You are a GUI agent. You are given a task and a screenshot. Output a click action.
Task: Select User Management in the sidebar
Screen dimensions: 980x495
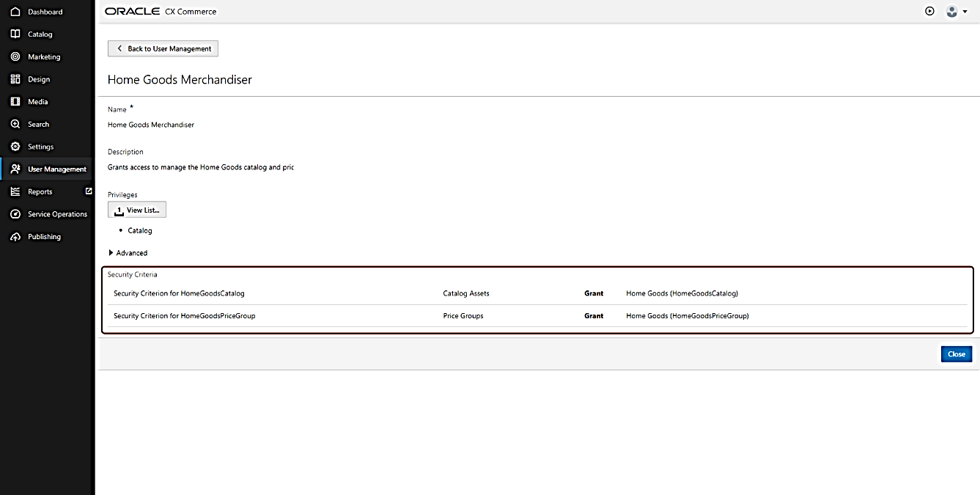click(x=56, y=169)
